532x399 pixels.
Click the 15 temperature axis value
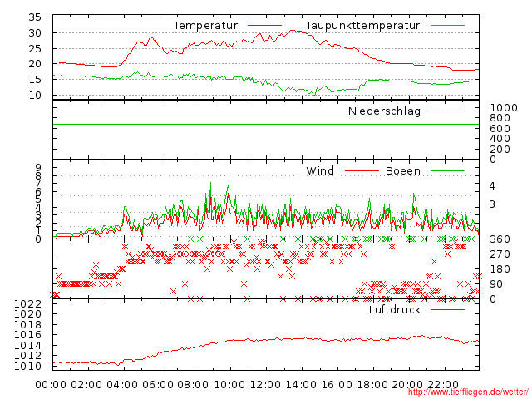click(35, 80)
